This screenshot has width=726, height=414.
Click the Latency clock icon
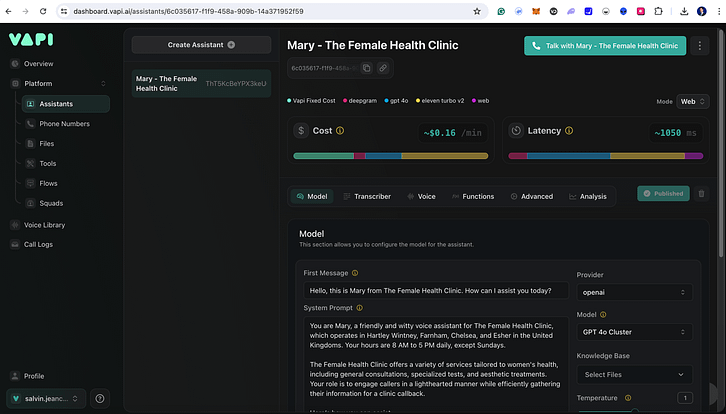(x=516, y=131)
